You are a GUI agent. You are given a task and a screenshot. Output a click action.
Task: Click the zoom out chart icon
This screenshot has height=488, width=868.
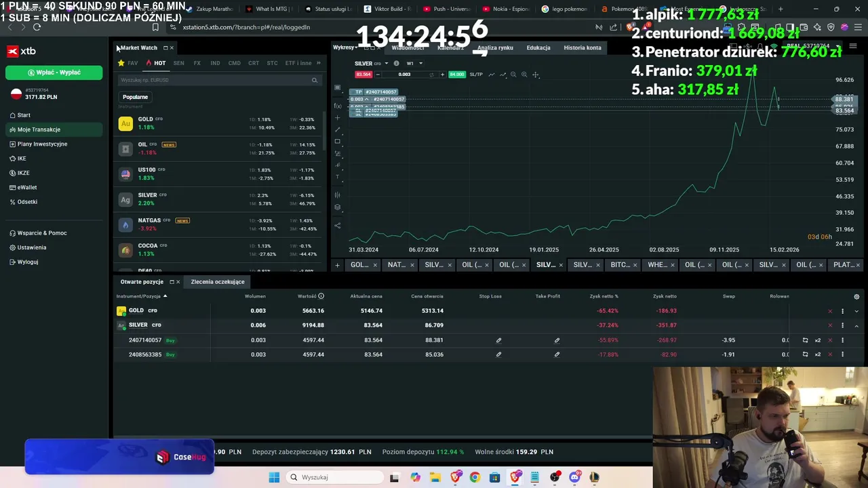[x=513, y=75]
